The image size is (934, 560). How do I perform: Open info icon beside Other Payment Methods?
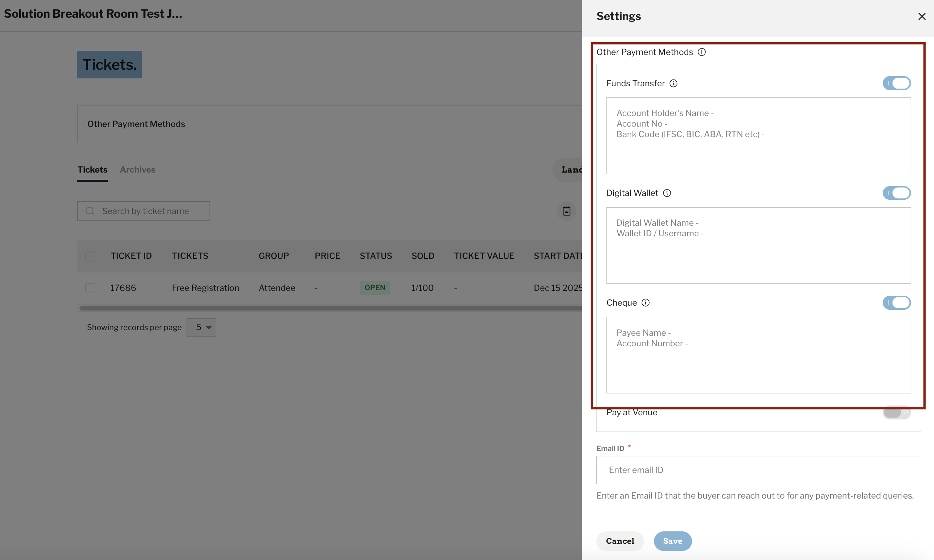click(x=701, y=52)
